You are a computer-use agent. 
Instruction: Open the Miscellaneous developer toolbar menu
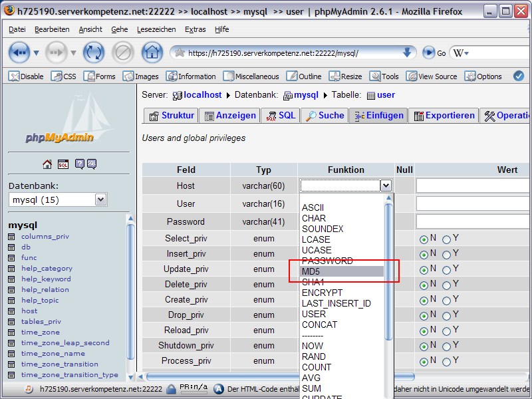pyautogui.click(x=251, y=76)
